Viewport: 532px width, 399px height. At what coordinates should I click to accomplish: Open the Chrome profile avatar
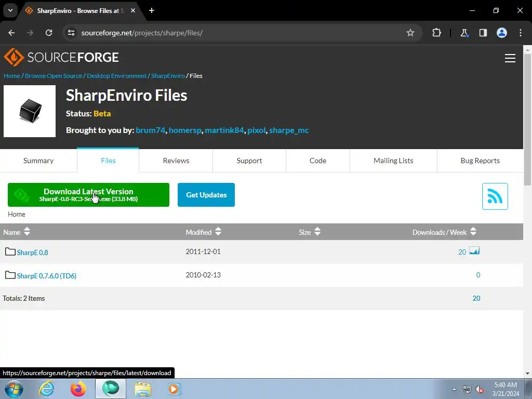(x=502, y=33)
